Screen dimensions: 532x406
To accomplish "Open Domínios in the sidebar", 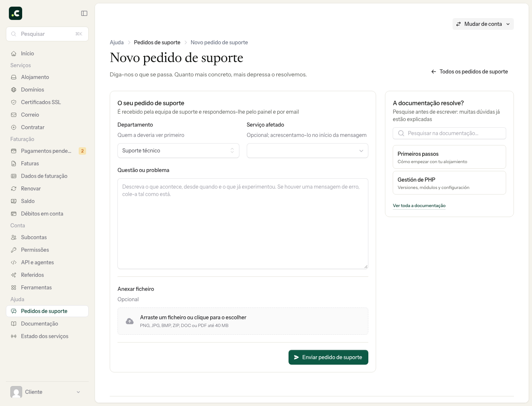I will (47, 90).
